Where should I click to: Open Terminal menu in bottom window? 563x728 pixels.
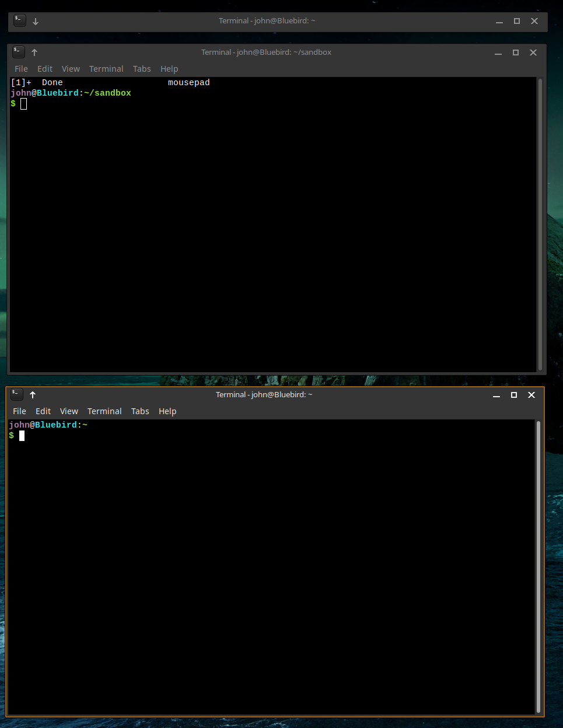(104, 411)
